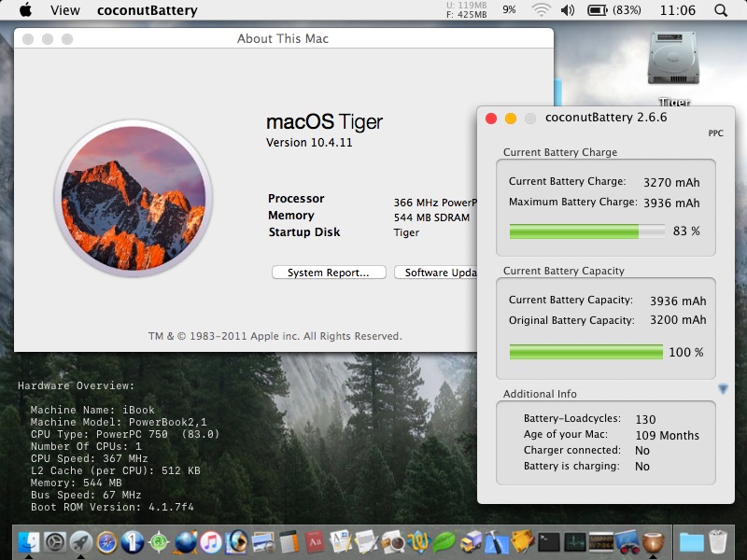Image resolution: width=747 pixels, height=560 pixels.
Task: Minimize coconutBattery with the yellow button
Action: pos(511,119)
